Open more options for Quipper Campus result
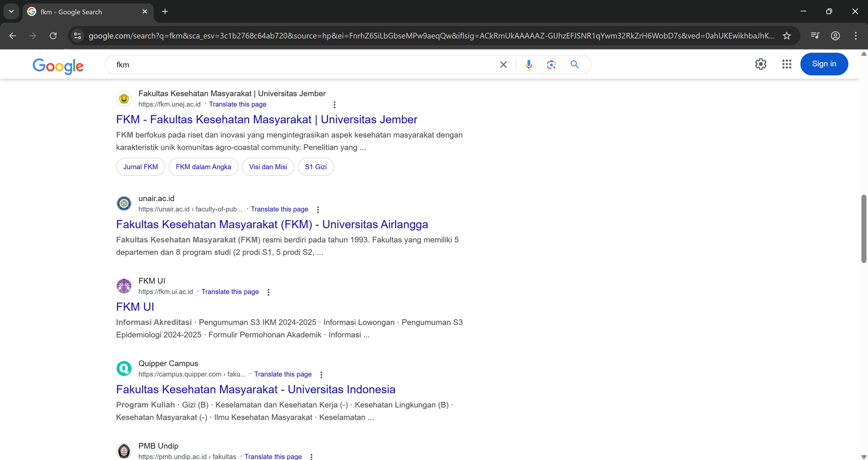This screenshot has height=460, width=868. 321,375
